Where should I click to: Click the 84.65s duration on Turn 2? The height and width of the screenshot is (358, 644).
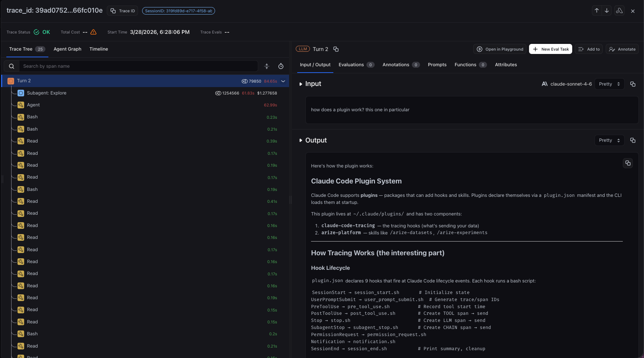[270, 81]
